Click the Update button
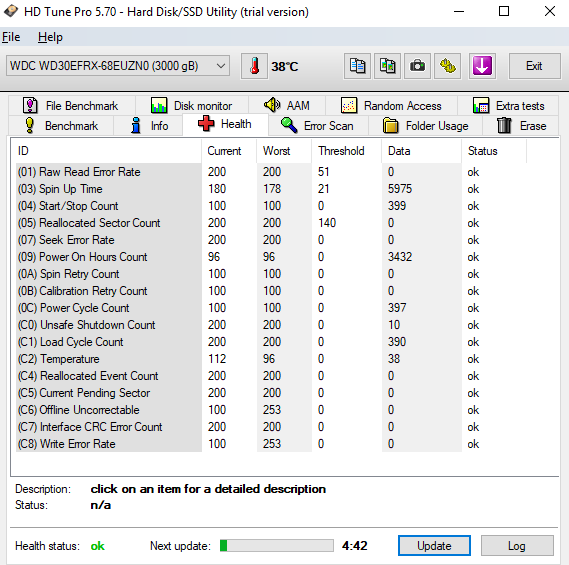This screenshot has height=565, width=569. pos(434,545)
